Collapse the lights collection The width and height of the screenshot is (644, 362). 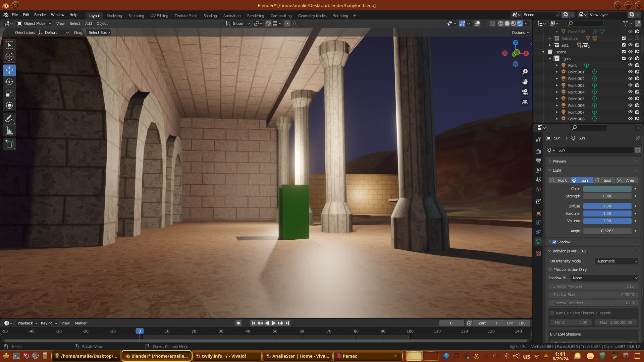click(550, 59)
